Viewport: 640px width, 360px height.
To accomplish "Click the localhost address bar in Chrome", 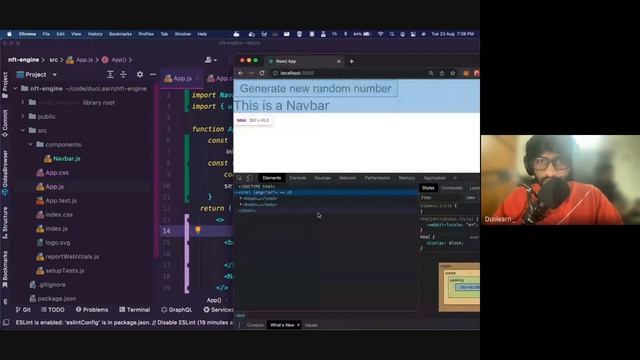I will pyautogui.click(x=349, y=73).
